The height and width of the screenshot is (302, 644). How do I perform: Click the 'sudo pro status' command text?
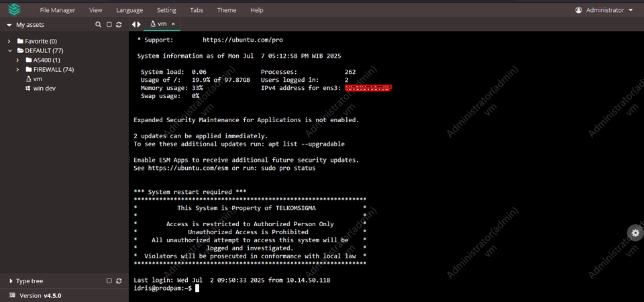pyautogui.click(x=288, y=168)
